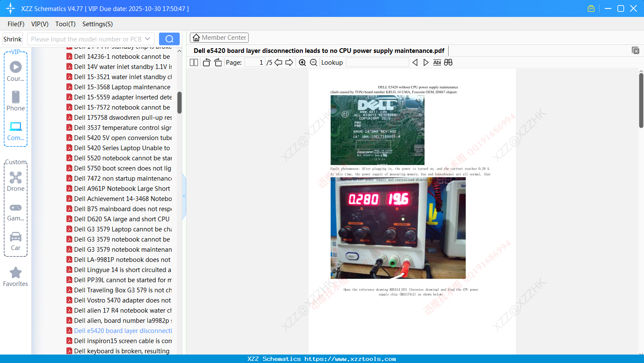
Task: Open 'Dell 3537 temperature control' file
Action: tap(119, 128)
